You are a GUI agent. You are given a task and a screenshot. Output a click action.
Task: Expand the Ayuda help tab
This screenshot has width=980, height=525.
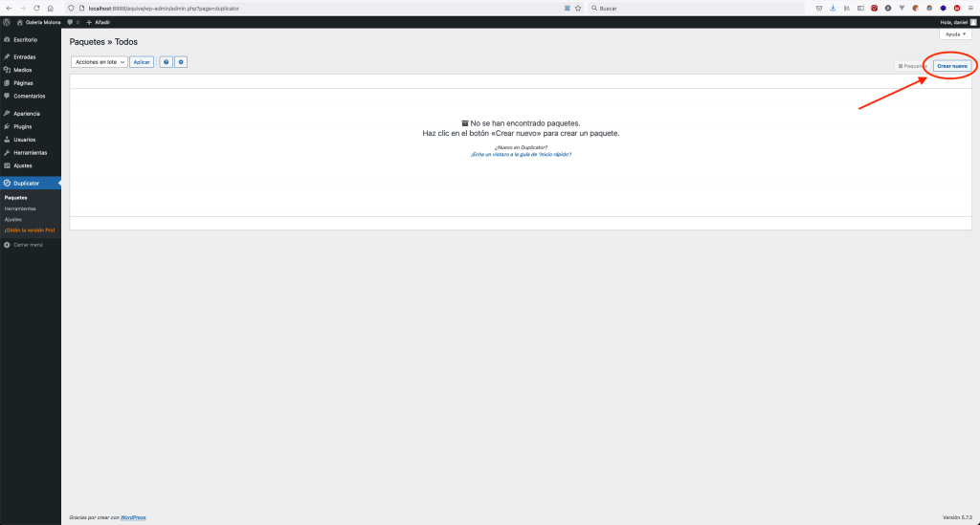pyautogui.click(x=955, y=34)
